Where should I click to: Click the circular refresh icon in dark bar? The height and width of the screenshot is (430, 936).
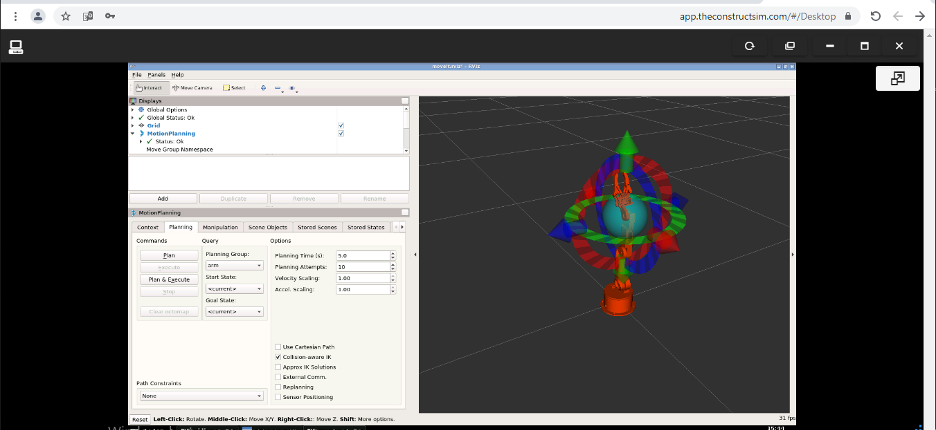coord(750,46)
